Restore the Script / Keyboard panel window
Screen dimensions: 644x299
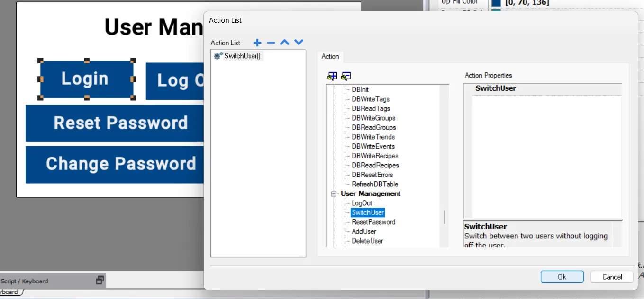[x=100, y=280]
